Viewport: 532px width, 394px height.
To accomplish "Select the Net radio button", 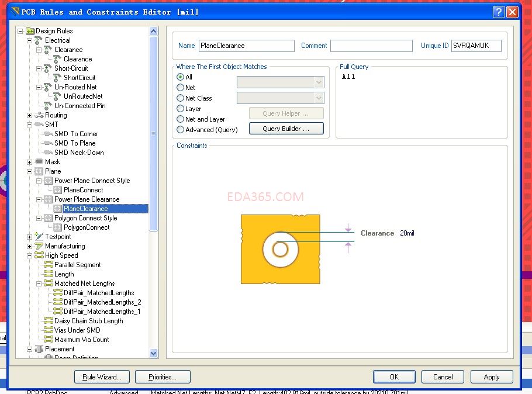I will [181, 88].
